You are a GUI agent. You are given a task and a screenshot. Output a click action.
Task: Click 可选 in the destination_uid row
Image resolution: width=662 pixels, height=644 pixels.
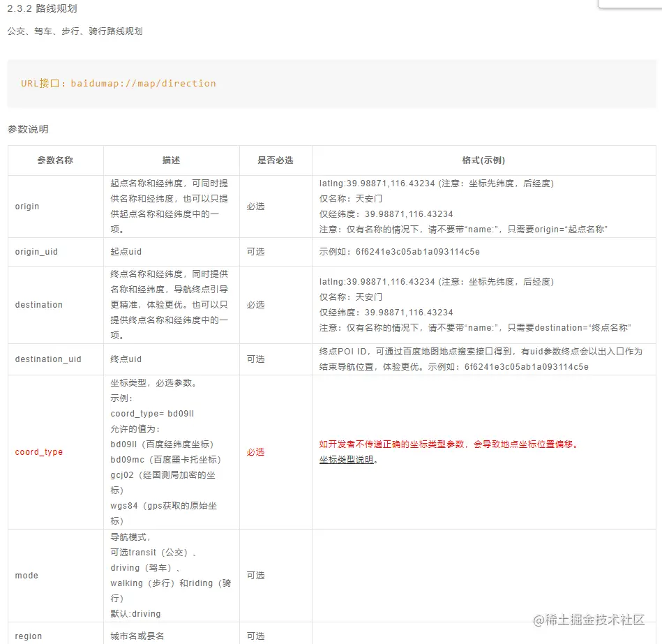coord(255,359)
